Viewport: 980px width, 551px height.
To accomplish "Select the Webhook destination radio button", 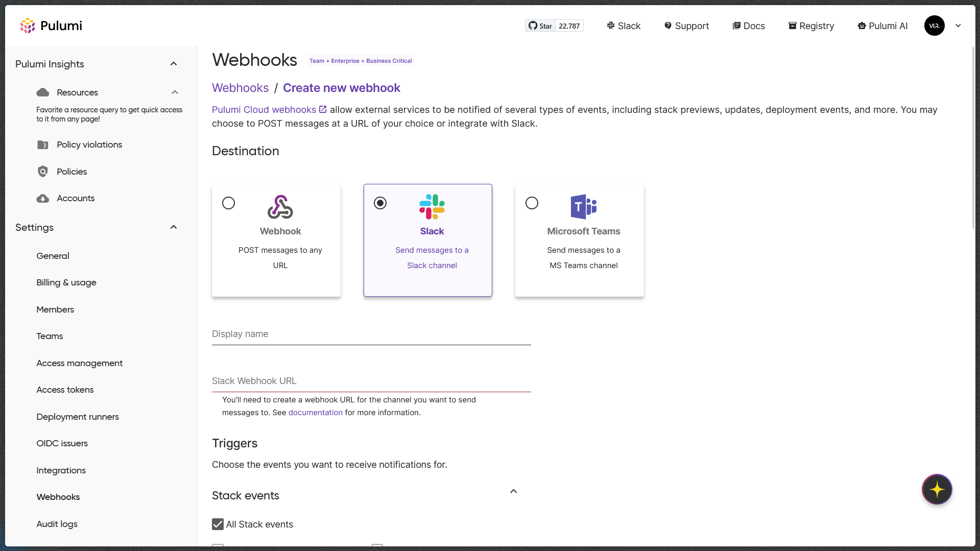I will click(228, 203).
